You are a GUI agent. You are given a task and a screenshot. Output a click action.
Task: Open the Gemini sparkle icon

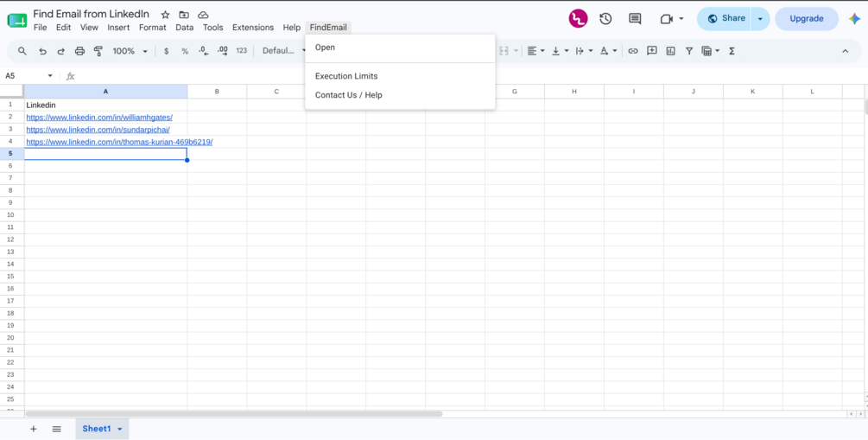tap(854, 19)
